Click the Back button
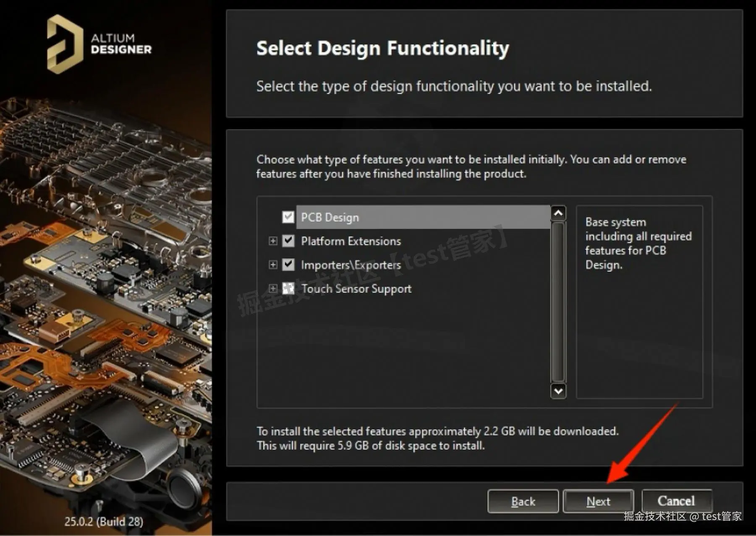The height and width of the screenshot is (536, 756). click(523, 501)
